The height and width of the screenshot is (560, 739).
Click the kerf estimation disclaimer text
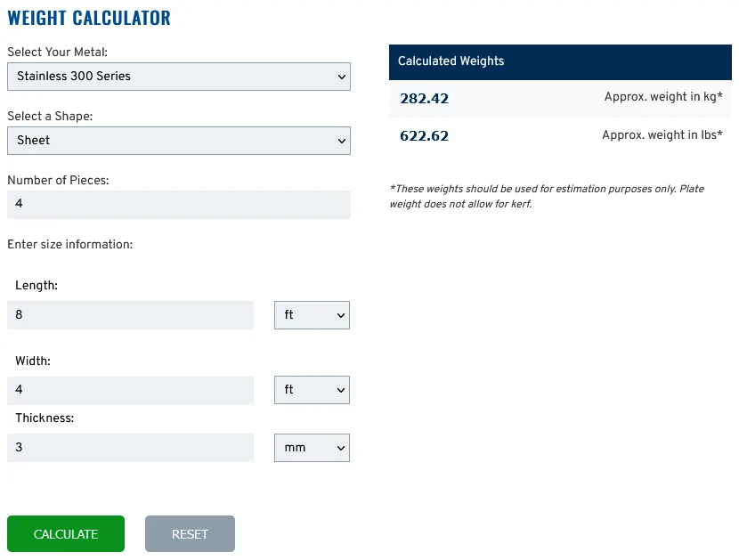point(547,196)
